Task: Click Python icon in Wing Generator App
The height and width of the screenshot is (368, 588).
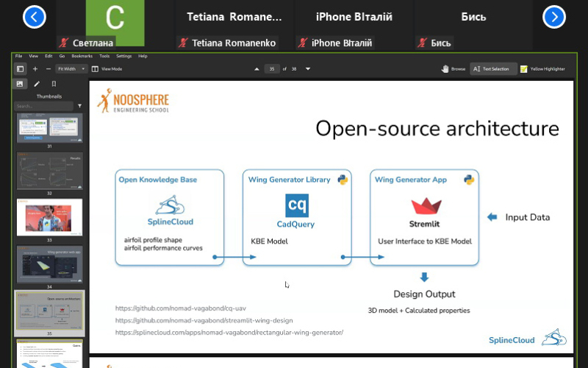Action: tap(469, 180)
